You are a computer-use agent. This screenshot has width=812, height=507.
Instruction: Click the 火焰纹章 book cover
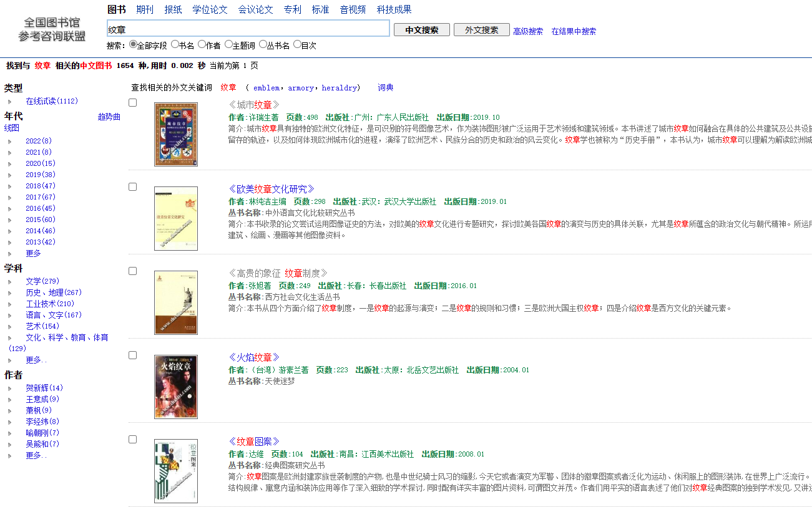pos(176,387)
